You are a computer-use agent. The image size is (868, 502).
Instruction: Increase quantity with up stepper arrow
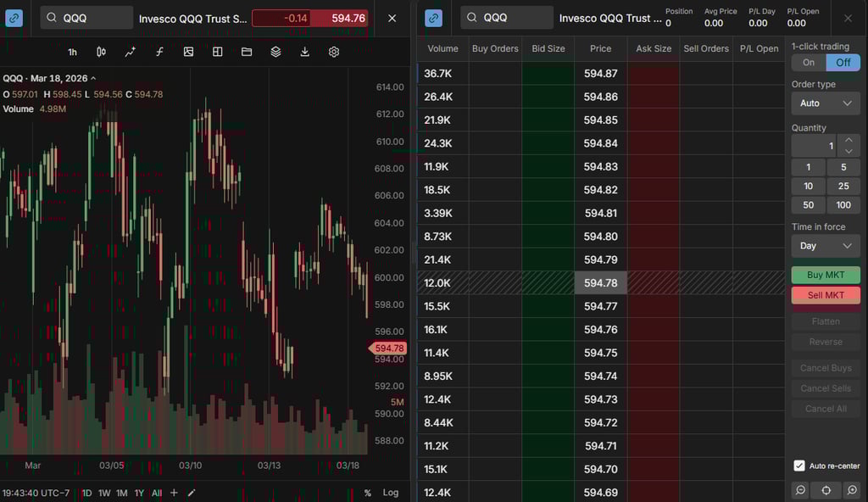(x=849, y=140)
